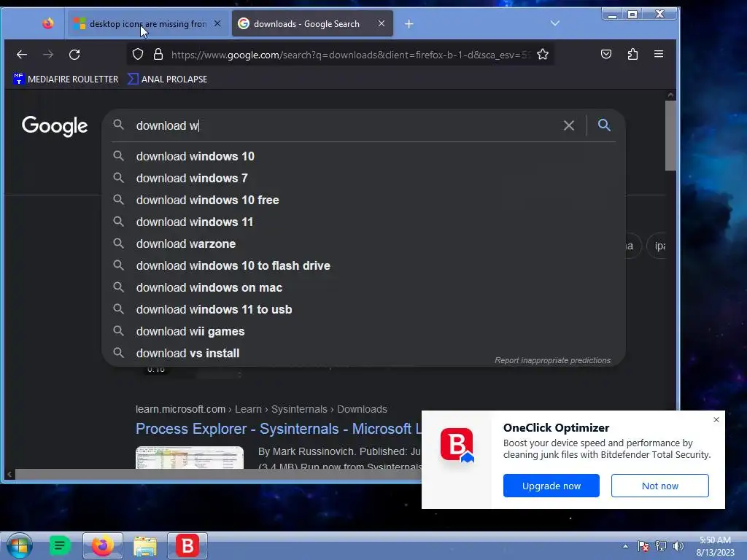Screen dimensions: 747x560
Task: Click Report inappropriate predictions link
Action: coord(553,360)
